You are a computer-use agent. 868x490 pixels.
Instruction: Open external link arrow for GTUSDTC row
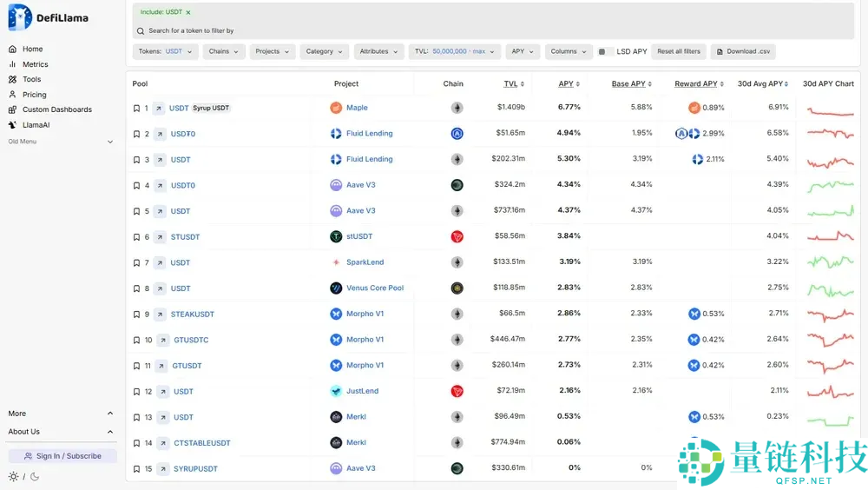tap(163, 340)
